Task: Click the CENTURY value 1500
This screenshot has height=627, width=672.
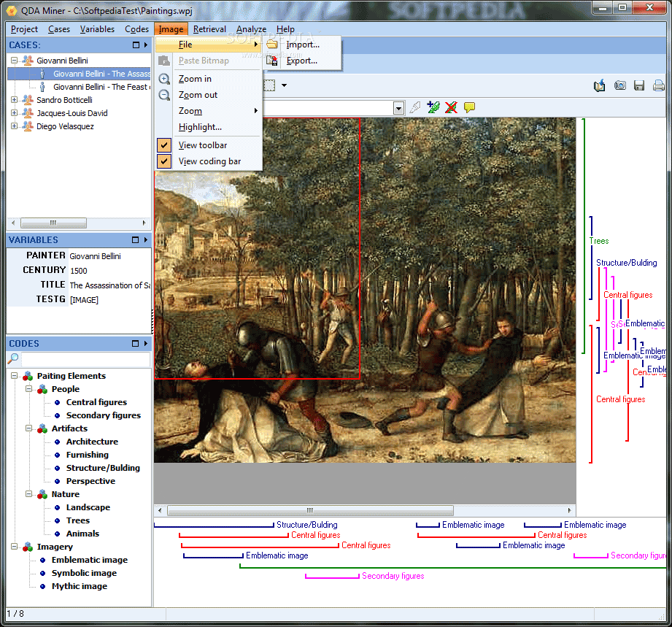Action: [78, 271]
